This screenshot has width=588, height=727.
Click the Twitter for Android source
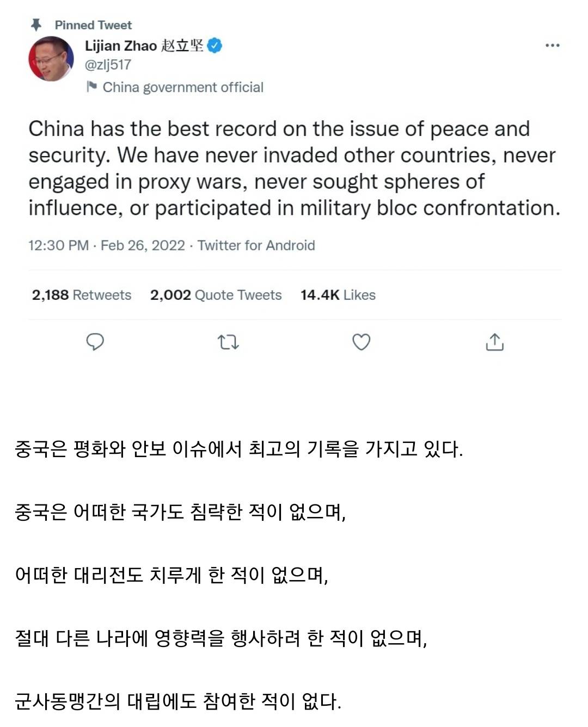click(x=256, y=245)
